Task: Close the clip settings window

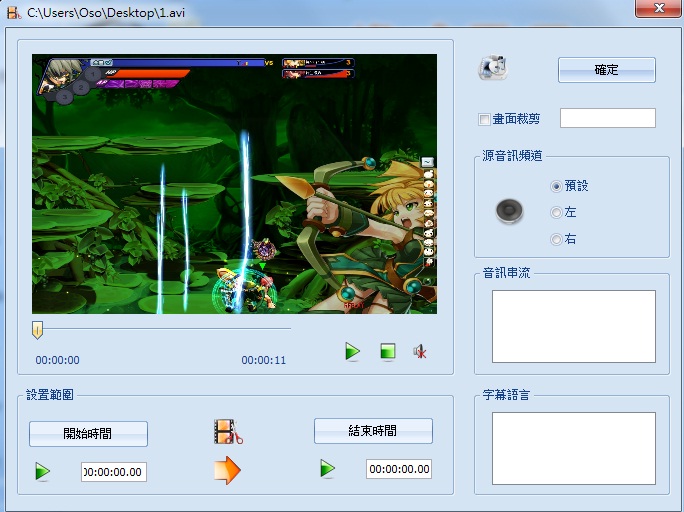Action: click(659, 8)
